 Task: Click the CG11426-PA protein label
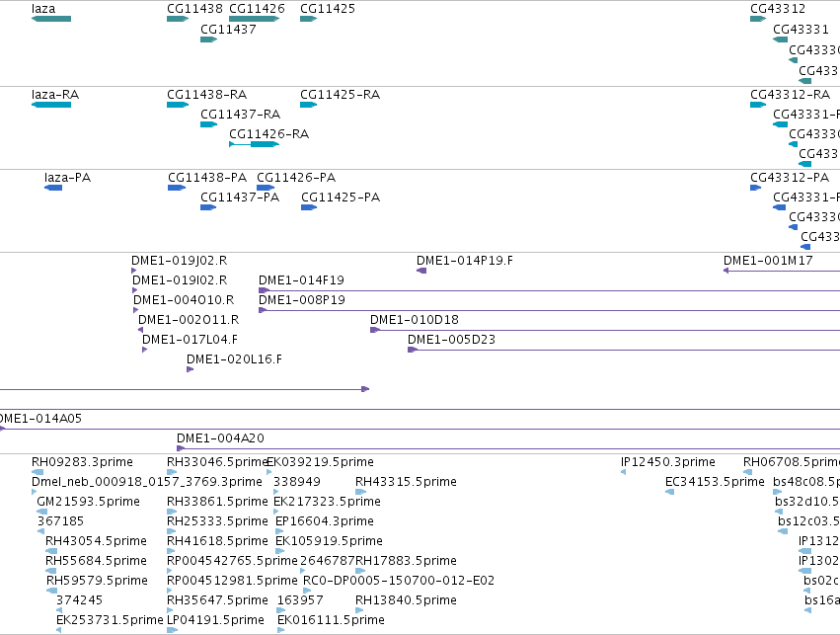coord(296,178)
